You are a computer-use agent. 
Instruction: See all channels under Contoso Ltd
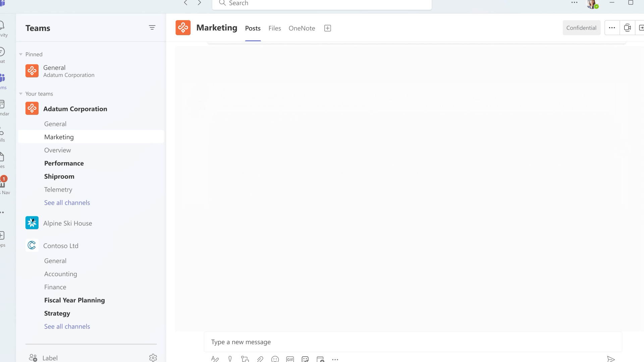(x=67, y=326)
